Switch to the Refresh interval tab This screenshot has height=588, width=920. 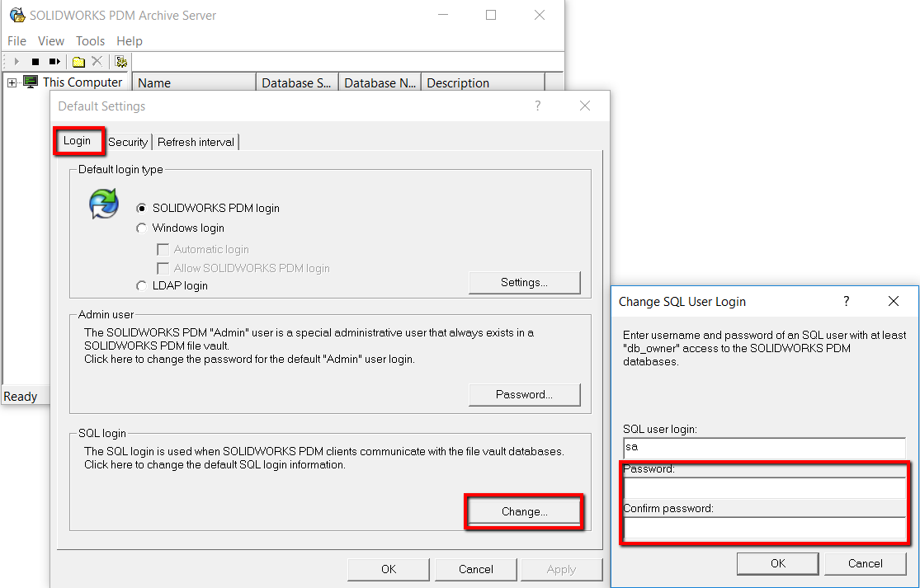coord(196,142)
